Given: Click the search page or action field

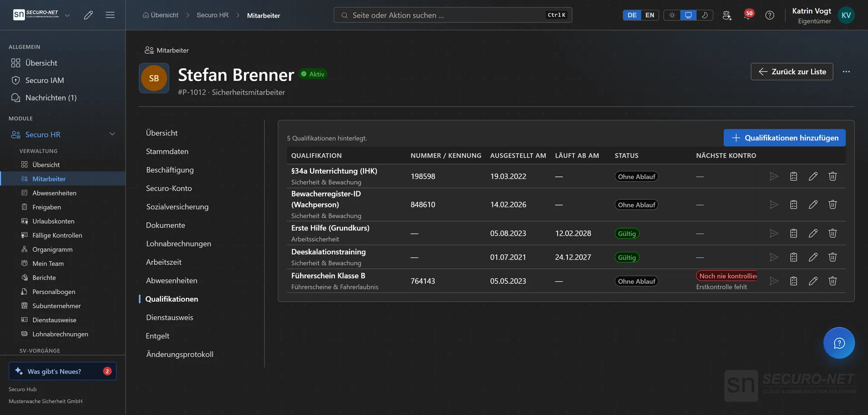Looking at the screenshot, I should pos(453,15).
